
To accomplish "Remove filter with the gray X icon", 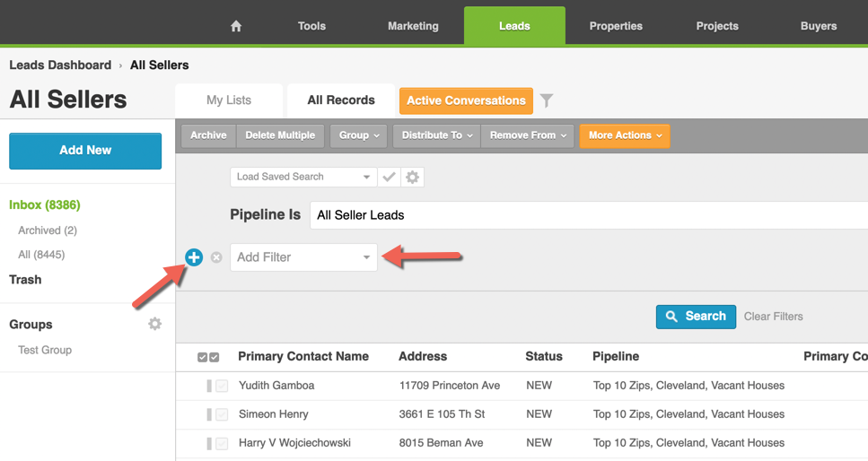I will point(216,257).
